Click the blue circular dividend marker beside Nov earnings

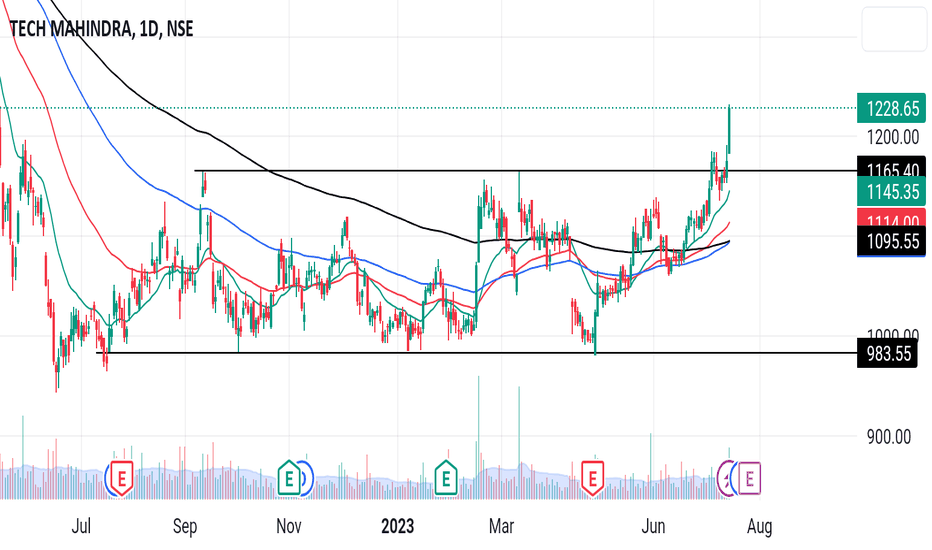point(306,478)
